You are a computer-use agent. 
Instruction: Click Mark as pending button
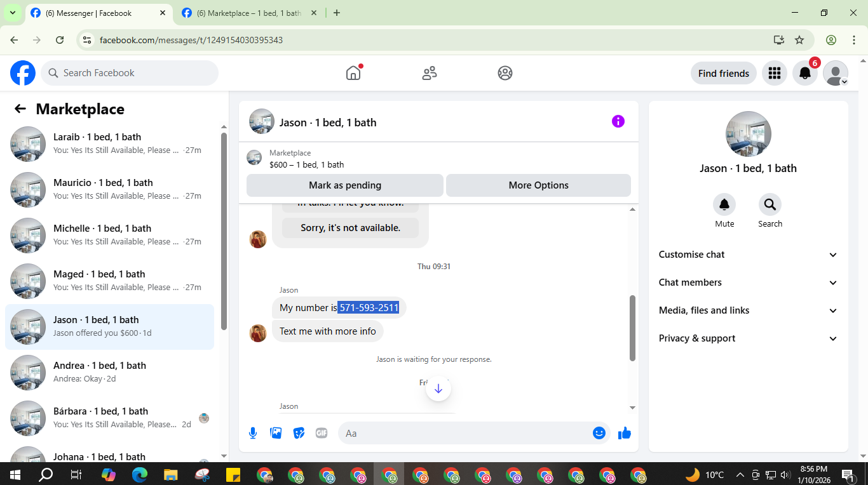[x=345, y=185]
